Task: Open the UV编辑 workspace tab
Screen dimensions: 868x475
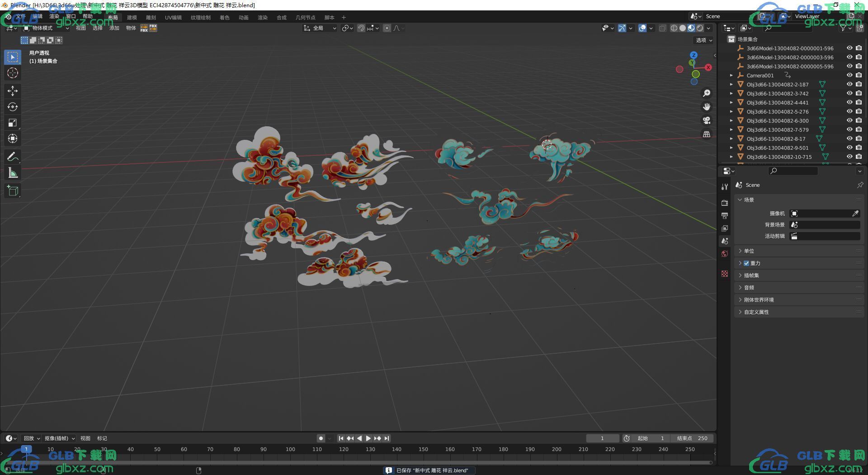Action: 173,18
